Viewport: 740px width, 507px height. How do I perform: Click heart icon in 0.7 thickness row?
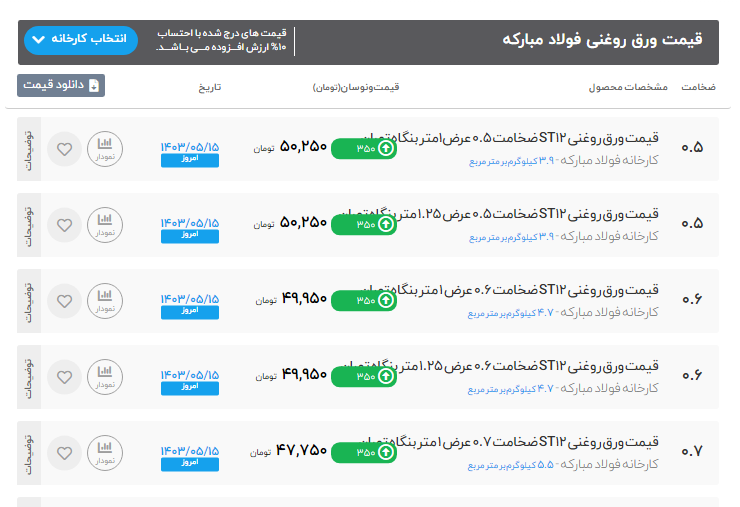tap(64, 453)
